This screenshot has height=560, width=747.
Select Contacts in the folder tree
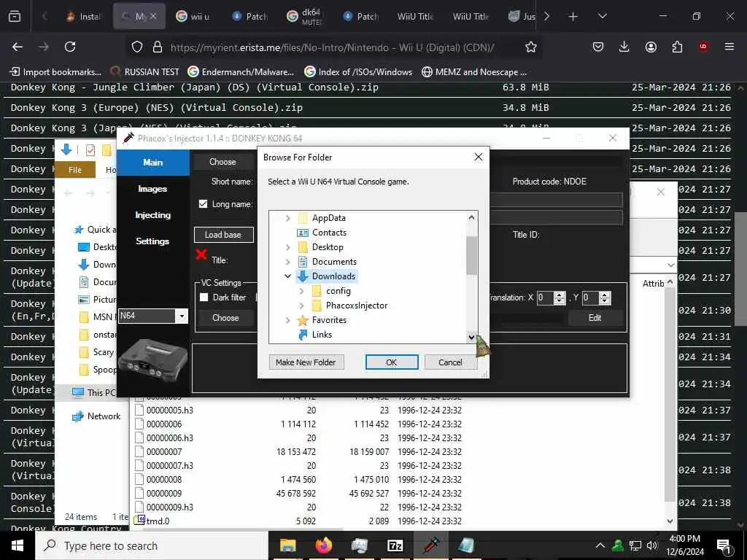(x=329, y=233)
